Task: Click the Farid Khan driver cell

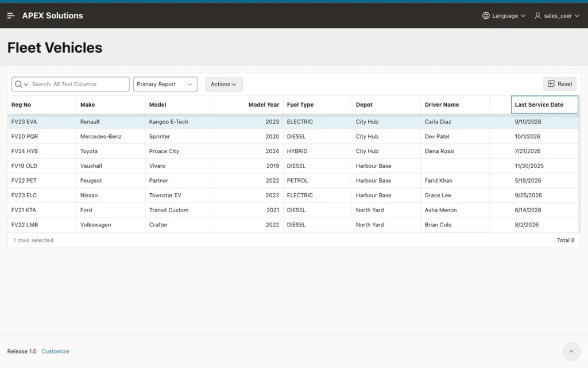Action: pos(455,181)
